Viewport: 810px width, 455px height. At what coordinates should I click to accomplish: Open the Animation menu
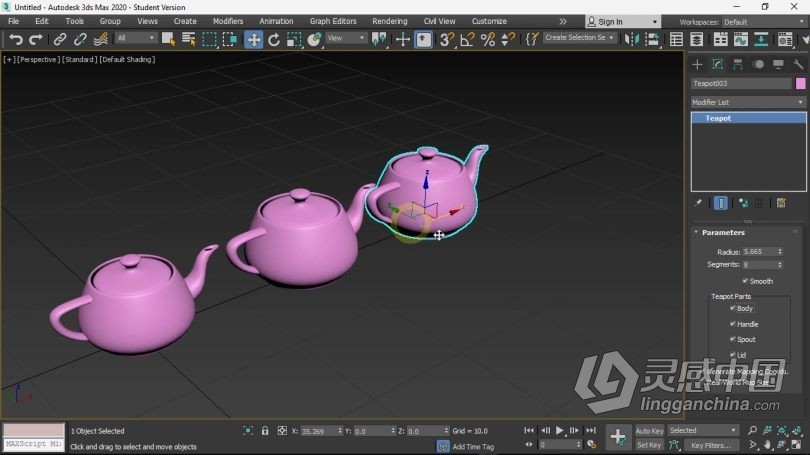click(276, 21)
